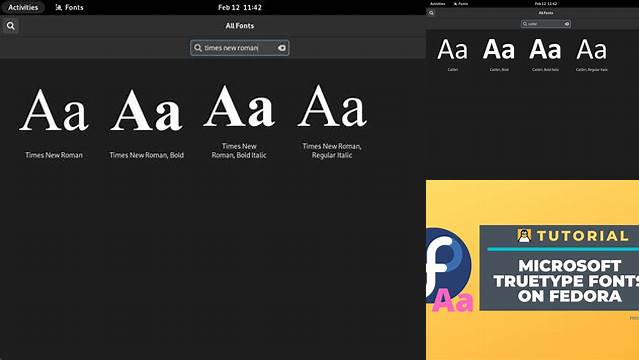Focus the search entry in the Calibri window
The image size is (639, 360).
click(x=546, y=24)
